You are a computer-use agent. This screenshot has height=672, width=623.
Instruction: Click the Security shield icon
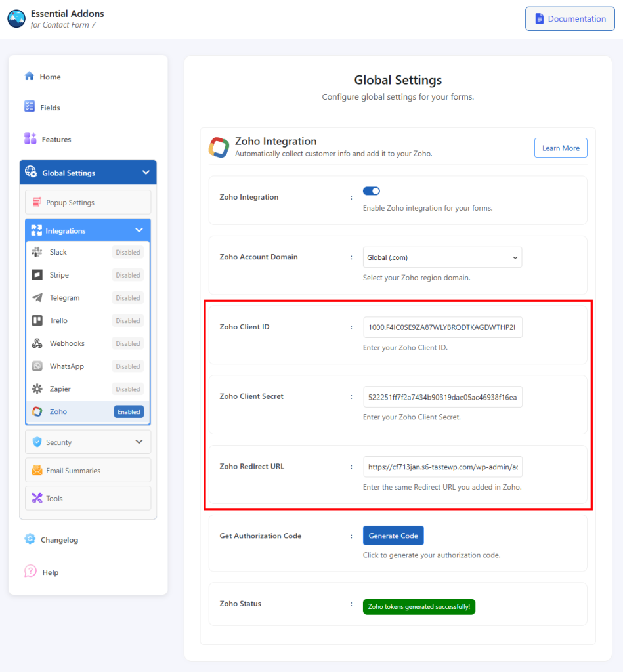(37, 442)
